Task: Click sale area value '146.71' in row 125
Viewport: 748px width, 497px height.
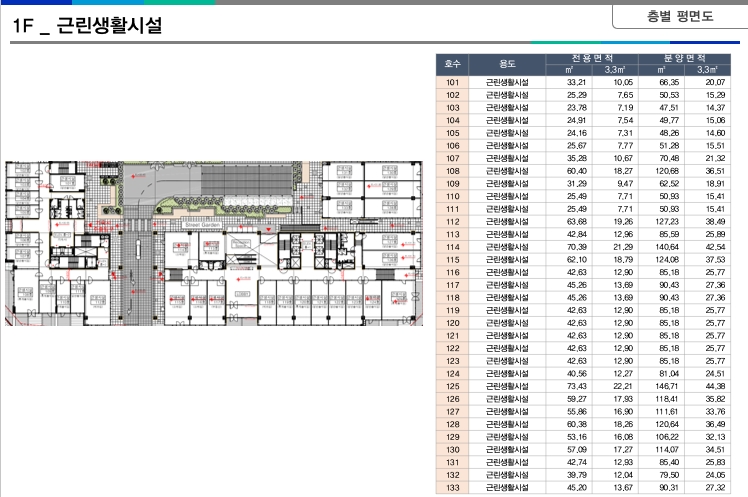Action: [x=667, y=386]
